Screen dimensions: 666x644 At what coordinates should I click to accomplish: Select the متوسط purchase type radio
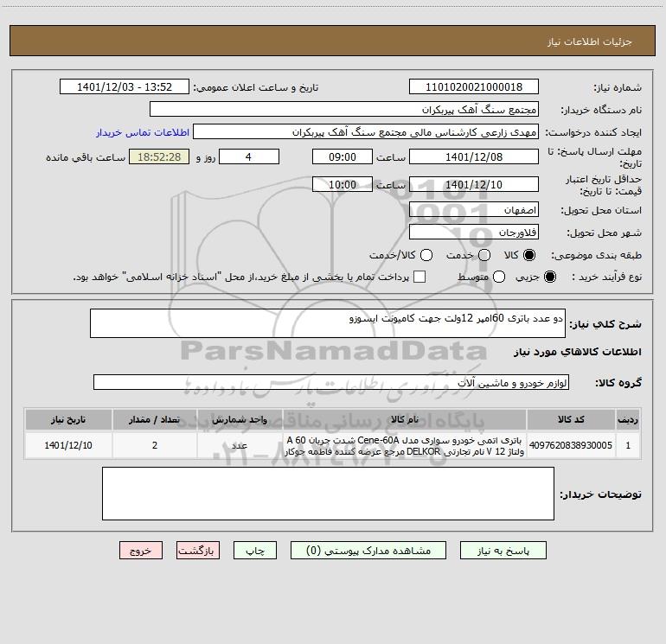coord(499,277)
